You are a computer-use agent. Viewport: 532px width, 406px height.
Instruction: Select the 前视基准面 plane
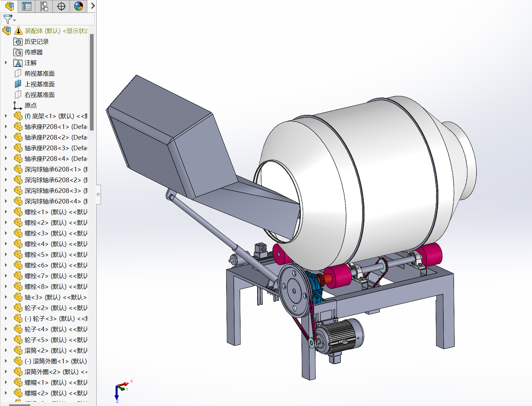(x=39, y=74)
